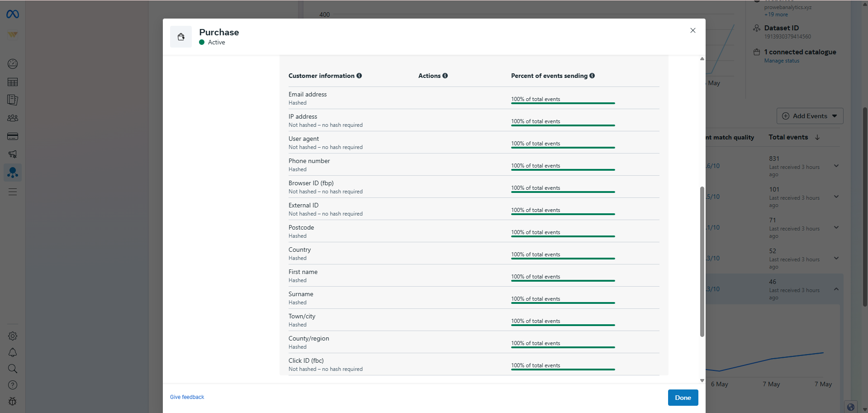Close the Purchase dialog
This screenshot has height=413, width=868.
693,30
